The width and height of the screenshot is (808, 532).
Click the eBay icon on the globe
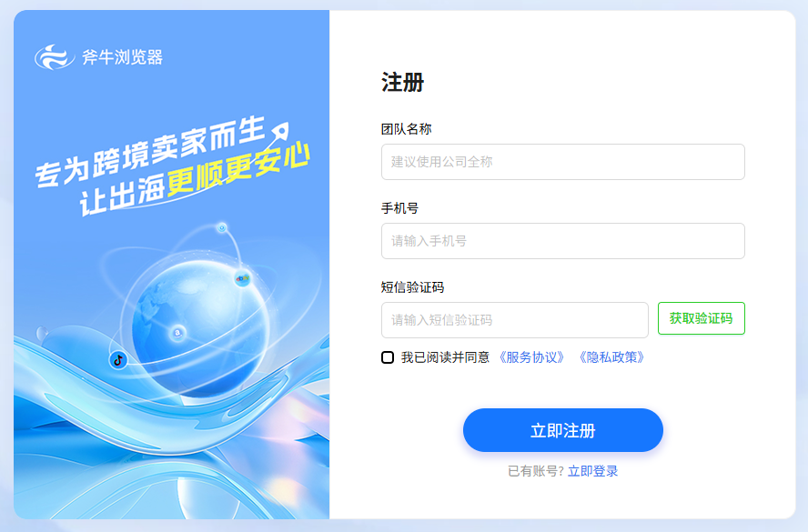[242, 278]
